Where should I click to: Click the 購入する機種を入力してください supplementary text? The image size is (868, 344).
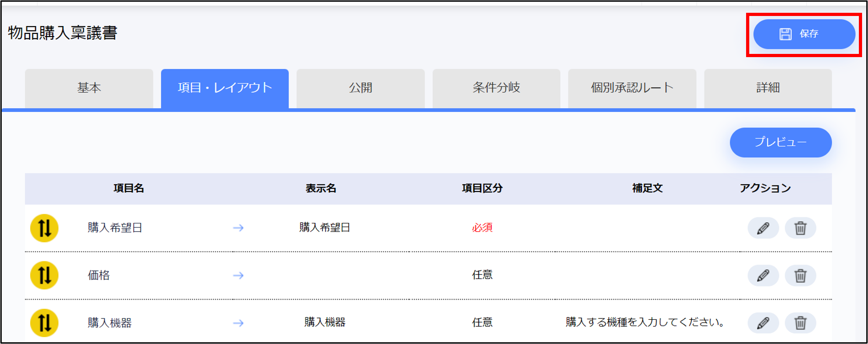click(x=646, y=323)
